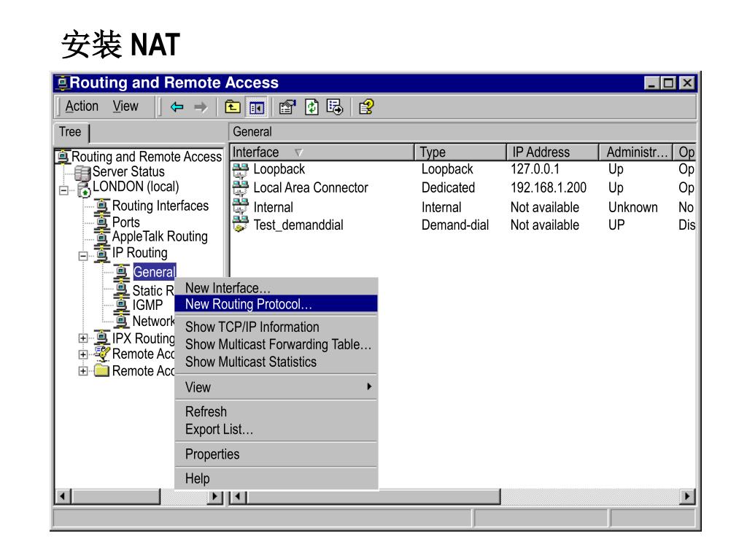This screenshot has width=747, height=560.
Task: Choose Export List… from context menu
Action: tap(276, 429)
